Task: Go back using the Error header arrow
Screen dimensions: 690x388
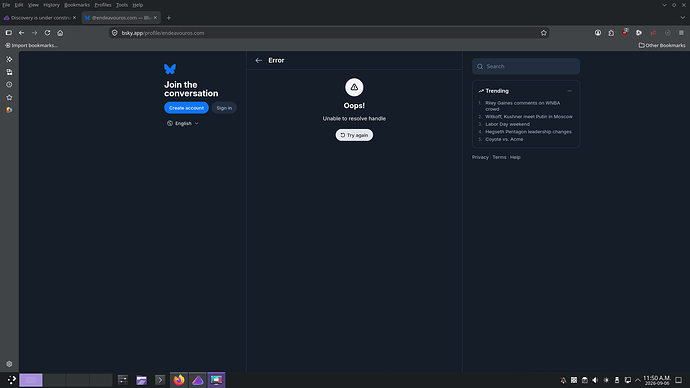Action: 259,60
